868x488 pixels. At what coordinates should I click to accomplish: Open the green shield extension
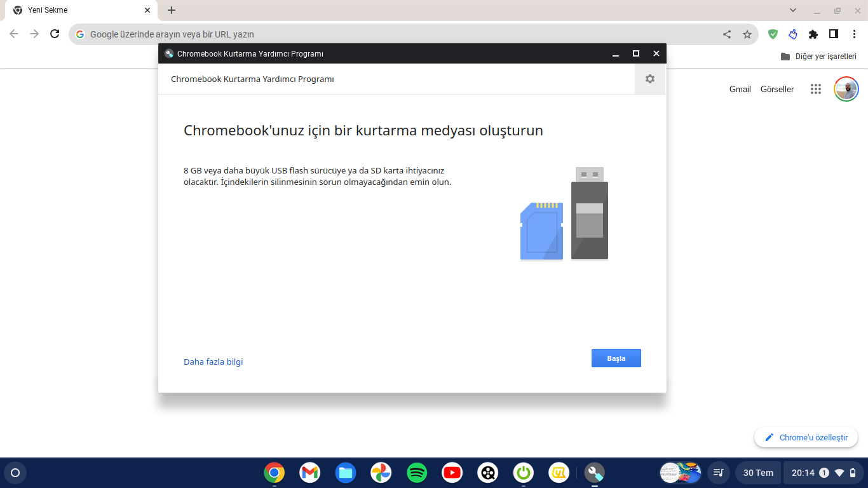[773, 34]
